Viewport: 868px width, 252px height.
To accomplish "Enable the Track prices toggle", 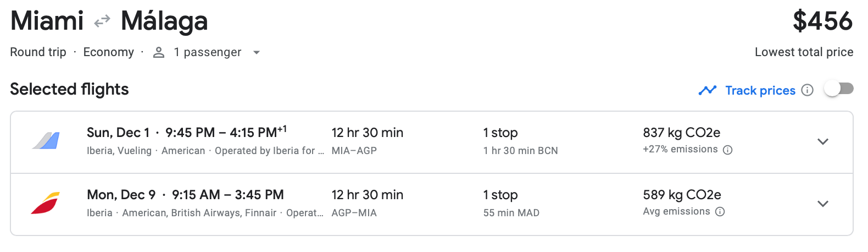I will (x=839, y=89).
